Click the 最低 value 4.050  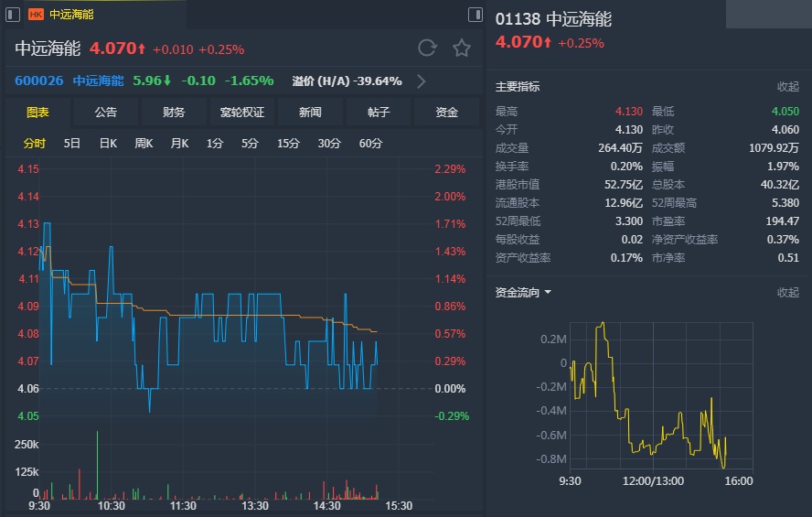[x=785, y=112]
